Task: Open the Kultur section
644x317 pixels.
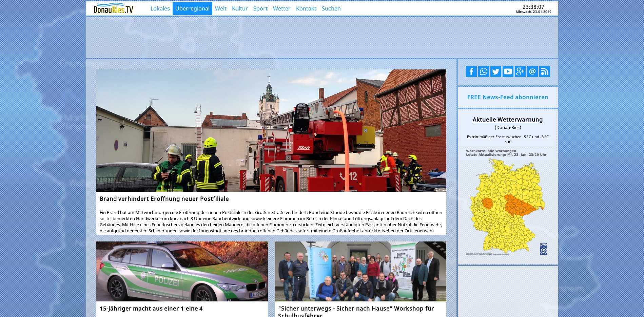Action: 239,8
